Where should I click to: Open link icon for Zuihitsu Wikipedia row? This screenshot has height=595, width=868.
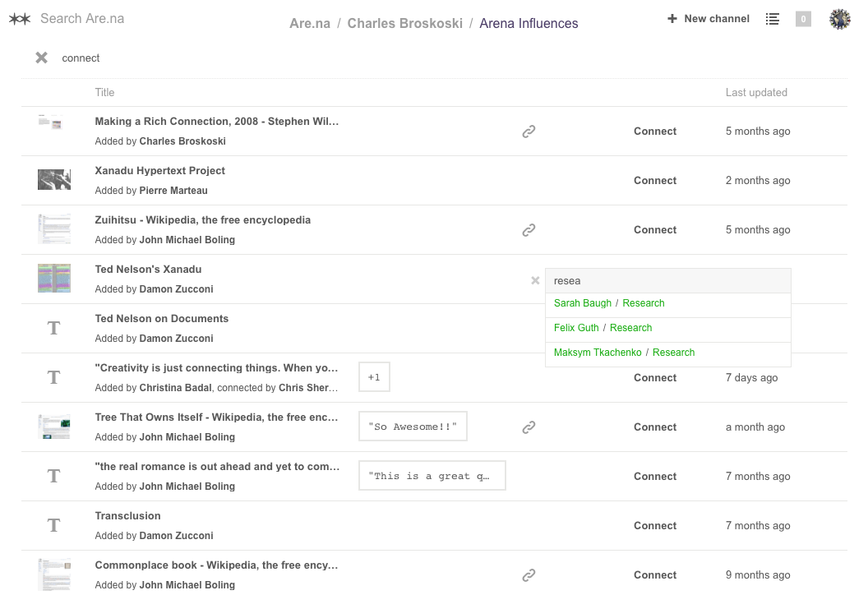coord(529,229)
